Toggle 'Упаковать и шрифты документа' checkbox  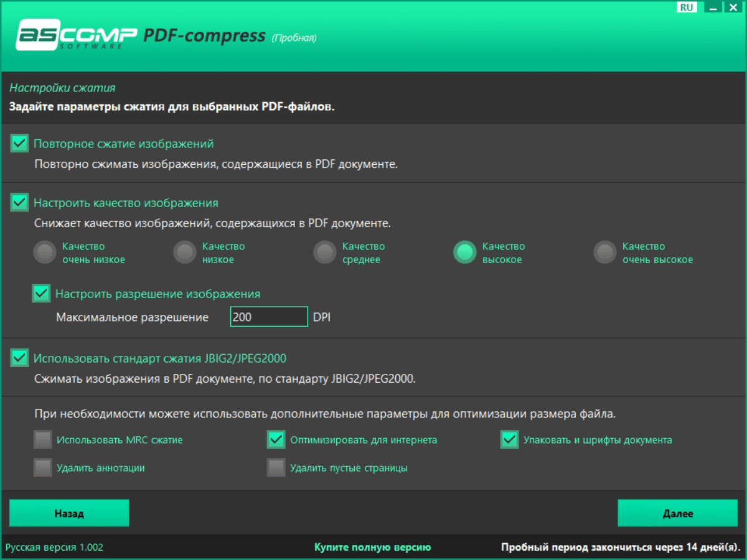[x=510, y=440]
